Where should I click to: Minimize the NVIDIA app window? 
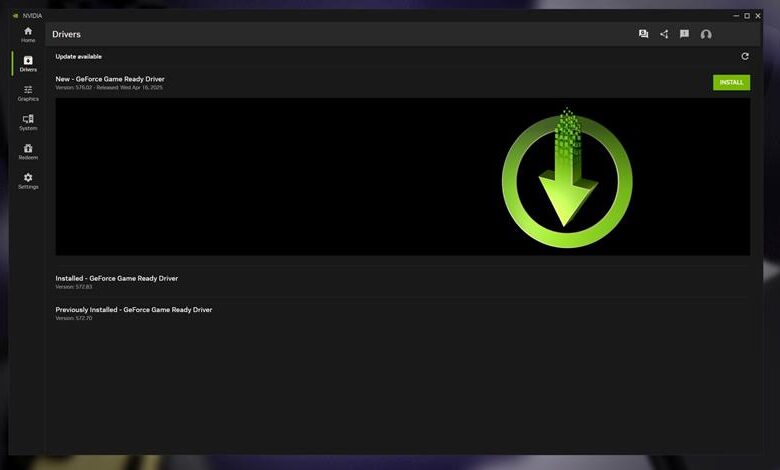[x=736, y=16]
